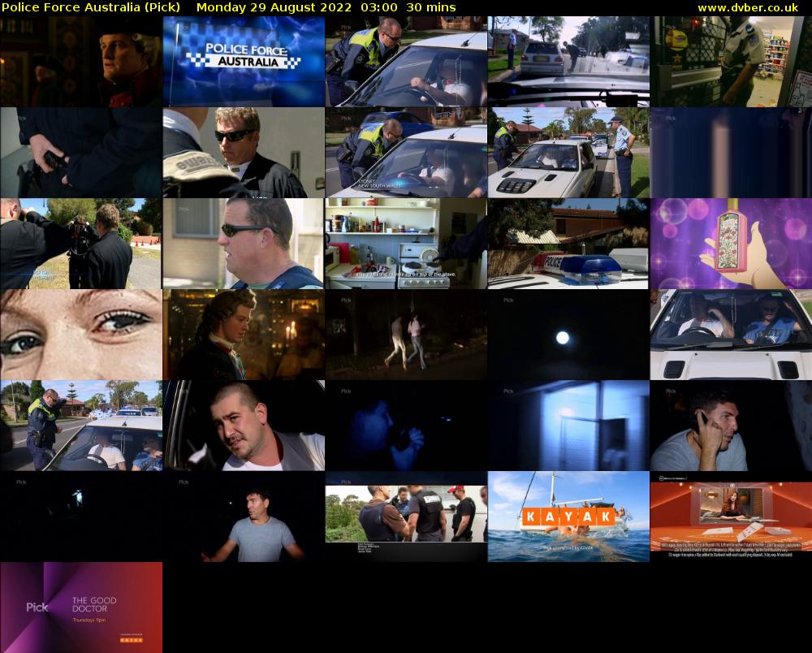812x653 pixels.
Task: Click thumbnail of balding man with sunglasses
Action: 244,244
